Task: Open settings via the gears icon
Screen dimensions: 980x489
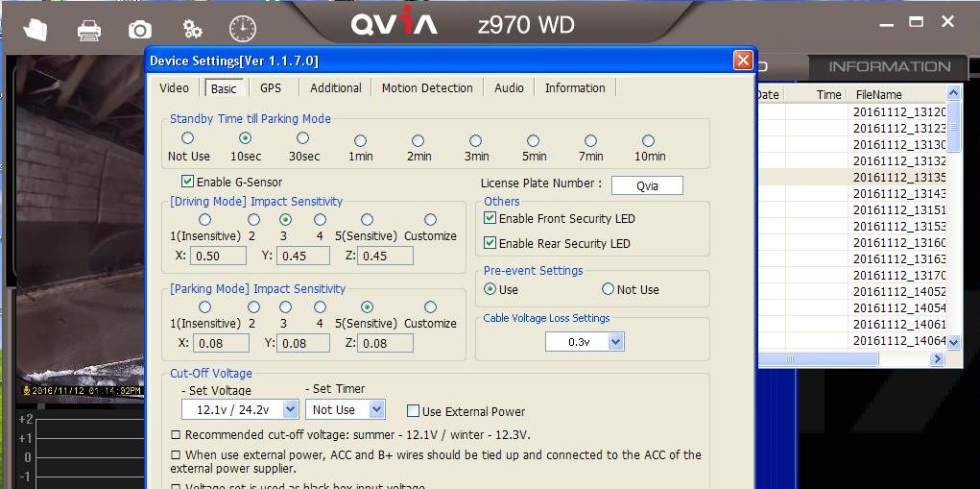Action: click(192, 29)
